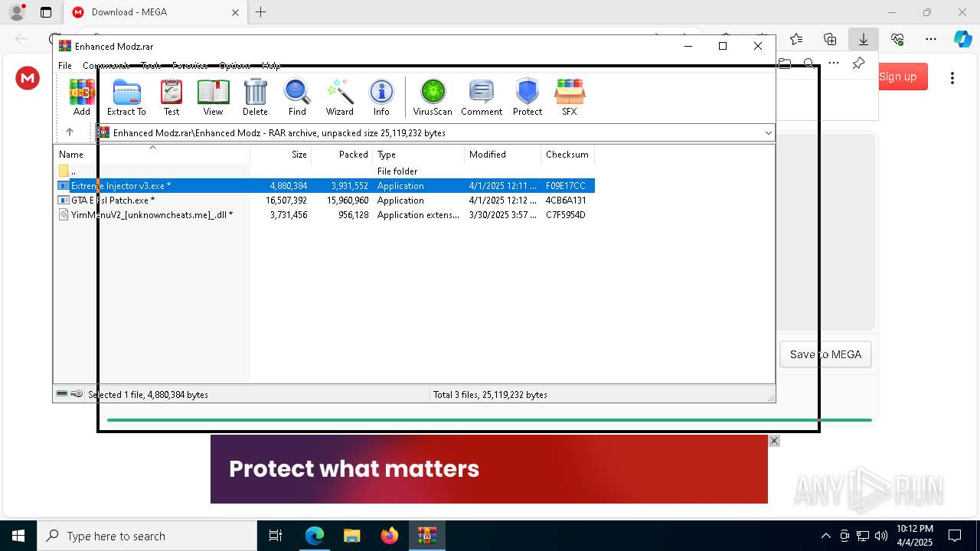Select the GTA E Esl Patch.exe file
Screen dimensions: 980x551
tap(325, 201)
